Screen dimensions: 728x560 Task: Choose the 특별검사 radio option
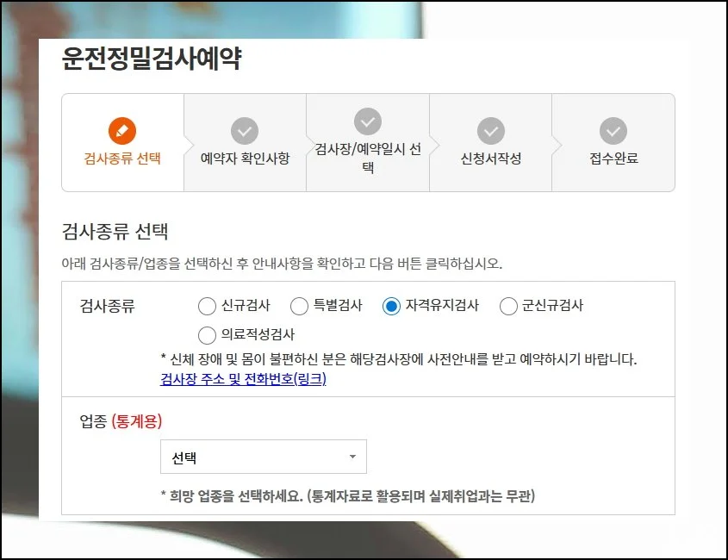pos(299,306)
